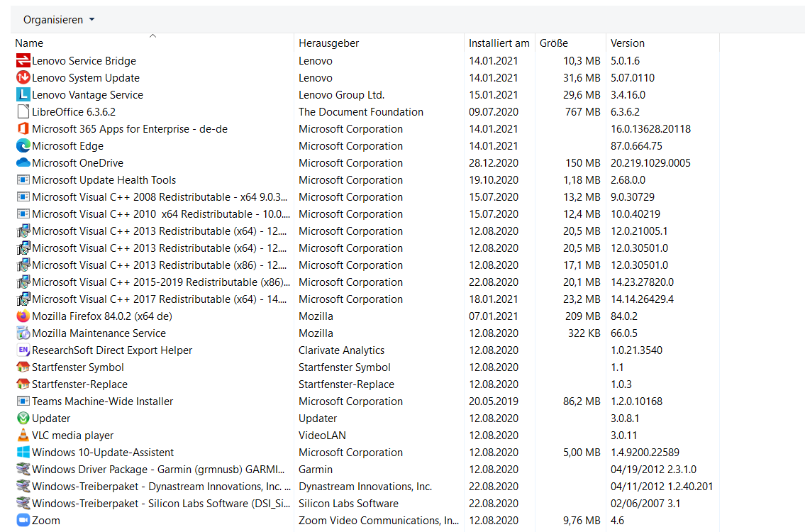Click the Visual C++ 2008 Redistributable icon

(23, 196)
